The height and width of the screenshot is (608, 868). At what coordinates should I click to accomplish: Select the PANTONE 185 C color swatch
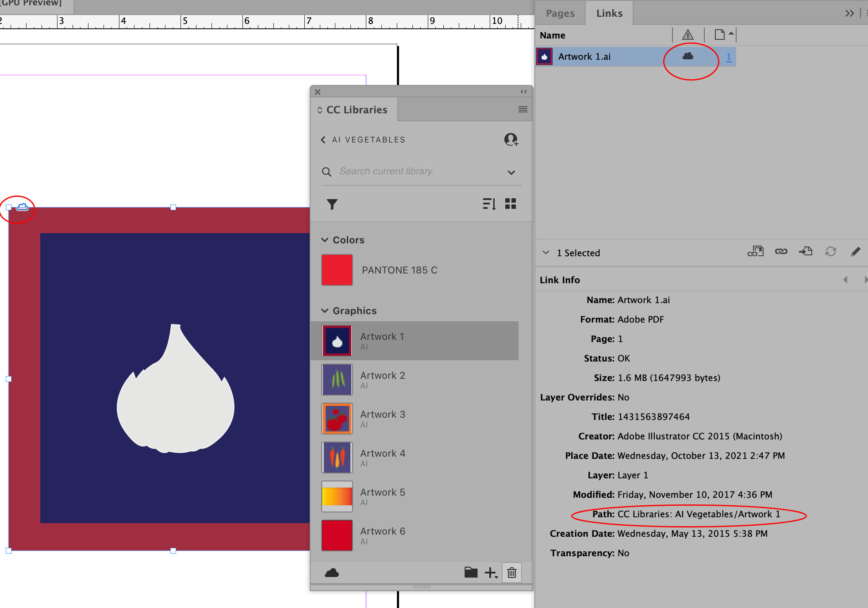pos(337,270)
